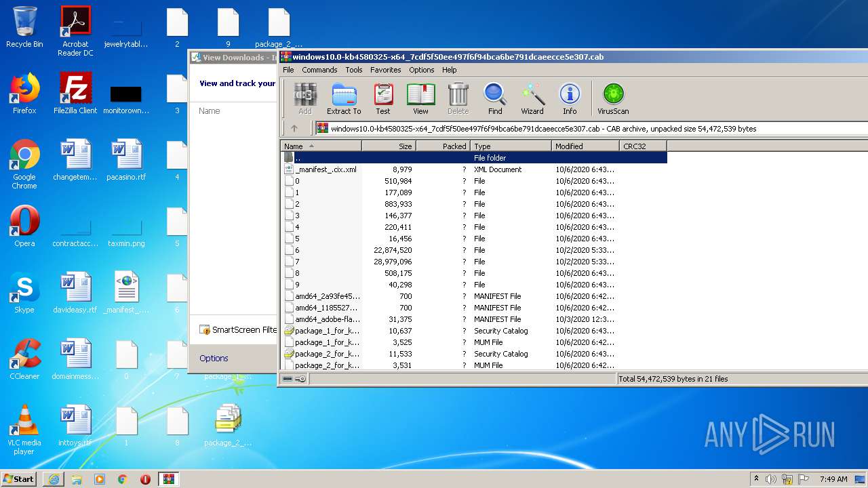This screenshot has height=488, width=868.
Task: Run the Test archive tool
Action: click(383, 99)
